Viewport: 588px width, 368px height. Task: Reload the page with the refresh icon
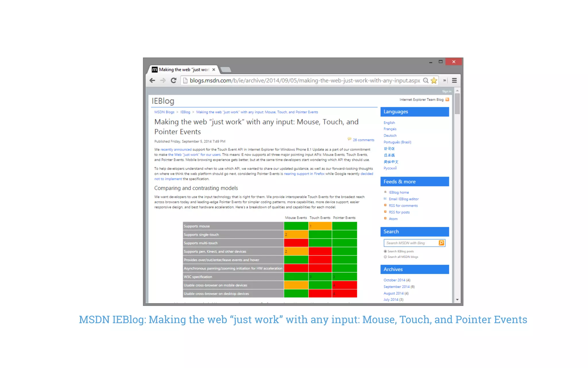pyautogui.click(x=173, y=81)
